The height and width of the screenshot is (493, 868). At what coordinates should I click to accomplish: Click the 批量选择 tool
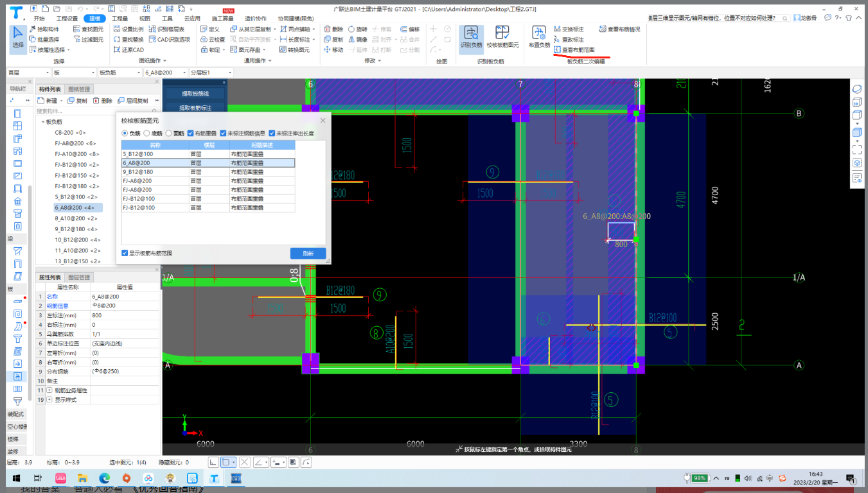tap(44, 39)
